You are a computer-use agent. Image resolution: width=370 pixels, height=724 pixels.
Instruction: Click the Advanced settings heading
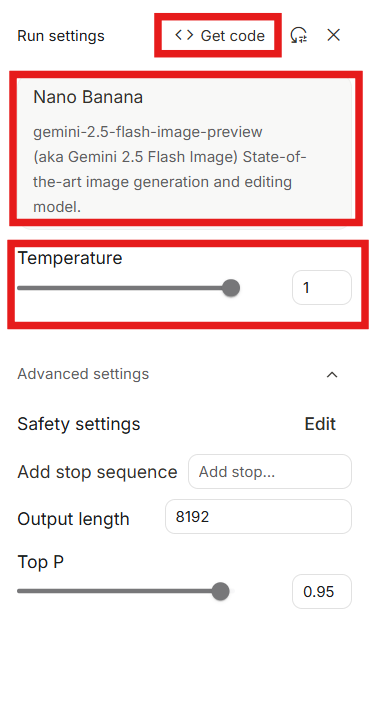(83, 374)
